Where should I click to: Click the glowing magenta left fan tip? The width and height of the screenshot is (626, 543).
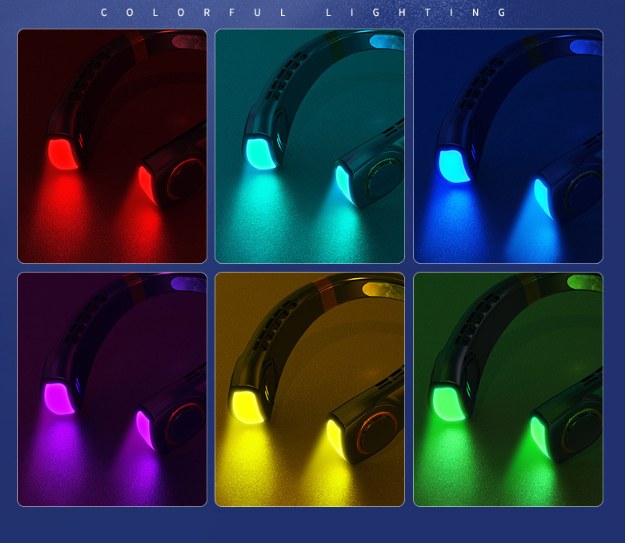click(61, 398)
